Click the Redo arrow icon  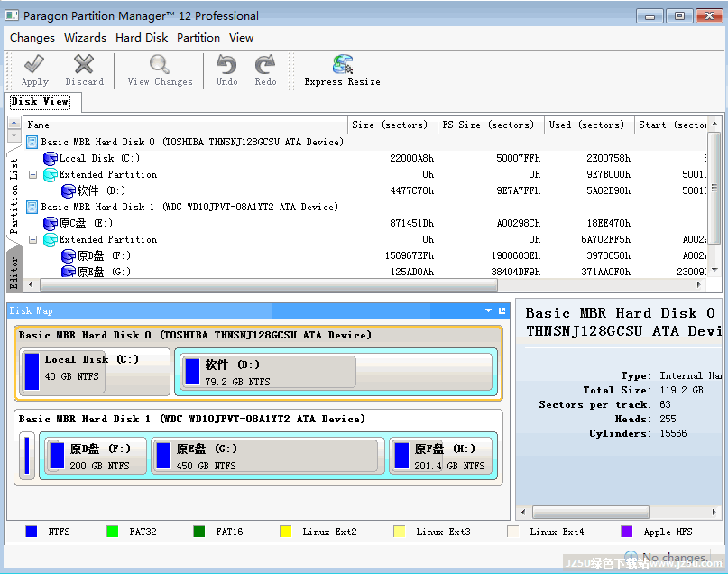click(265, 64)
